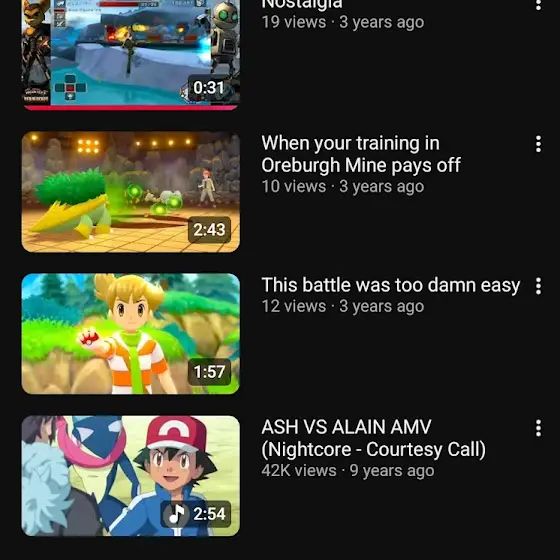Select '10 views · 3 years ago' metadata
Screen dimensions: 560x560
[x=343, y=186]
